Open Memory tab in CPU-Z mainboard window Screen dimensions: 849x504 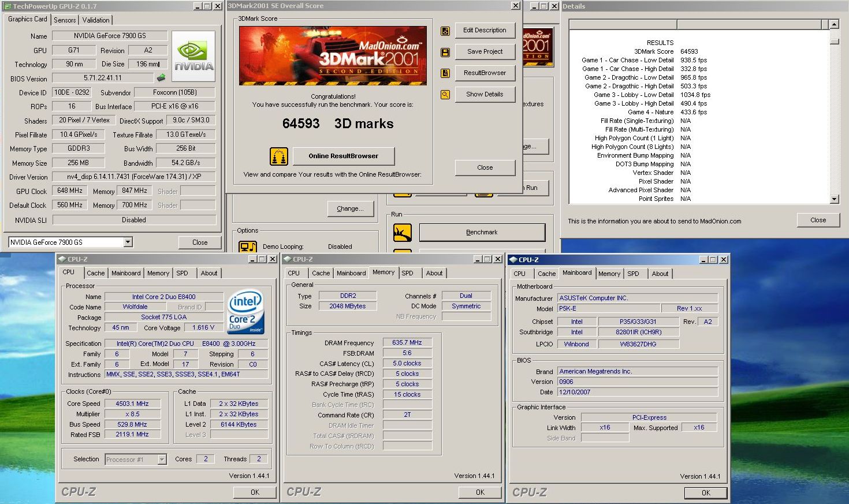(609, 274)
